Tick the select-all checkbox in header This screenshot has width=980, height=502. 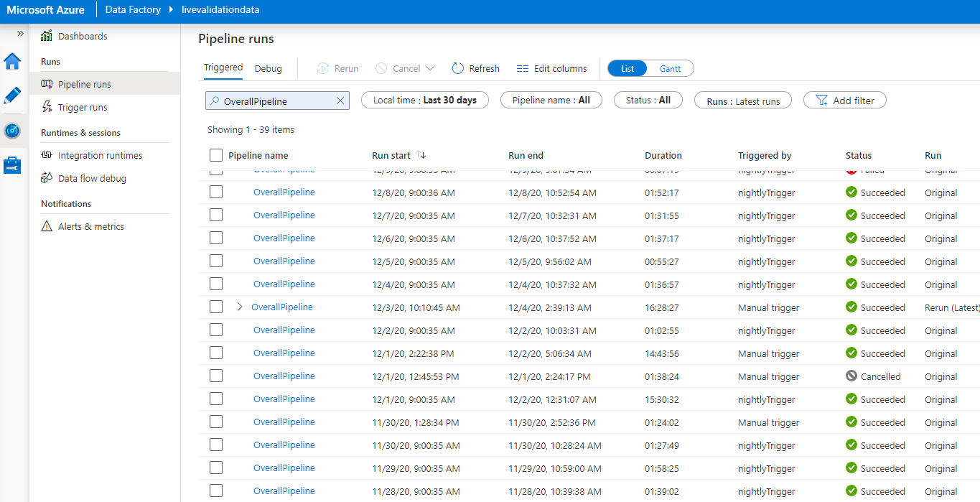click(x=216, y=155)
